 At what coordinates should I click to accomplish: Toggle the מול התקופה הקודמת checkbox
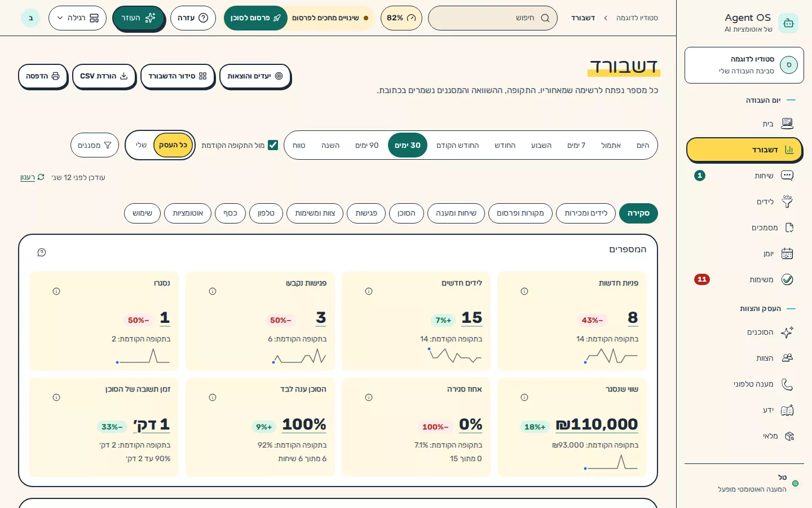coord(273,145)
